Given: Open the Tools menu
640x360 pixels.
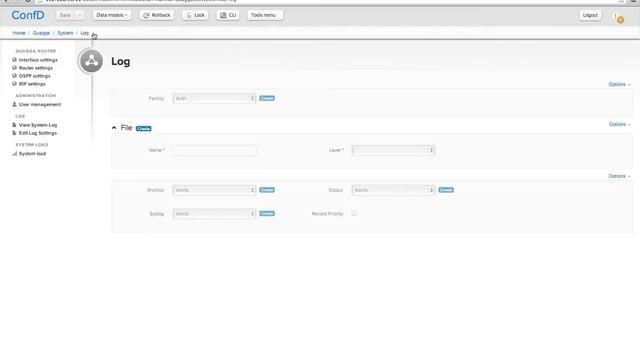Looking at the screenshot, I should point(264,15).
